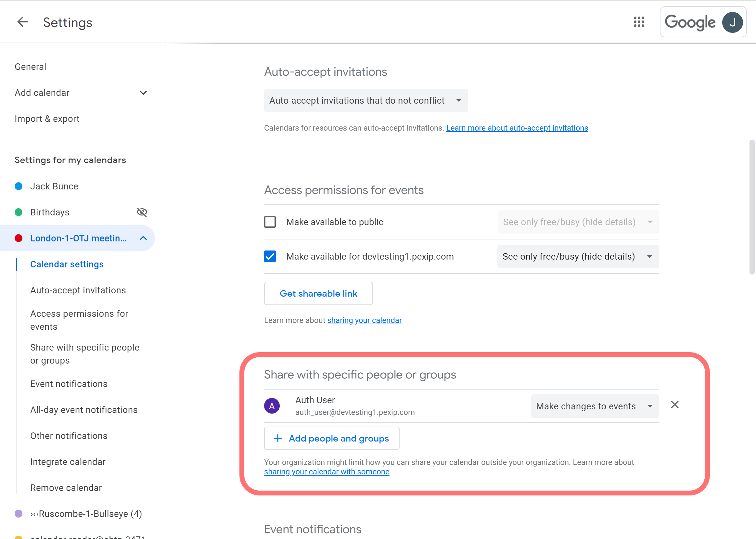Click the back arrow next to Settings

(x=22, y=22)
